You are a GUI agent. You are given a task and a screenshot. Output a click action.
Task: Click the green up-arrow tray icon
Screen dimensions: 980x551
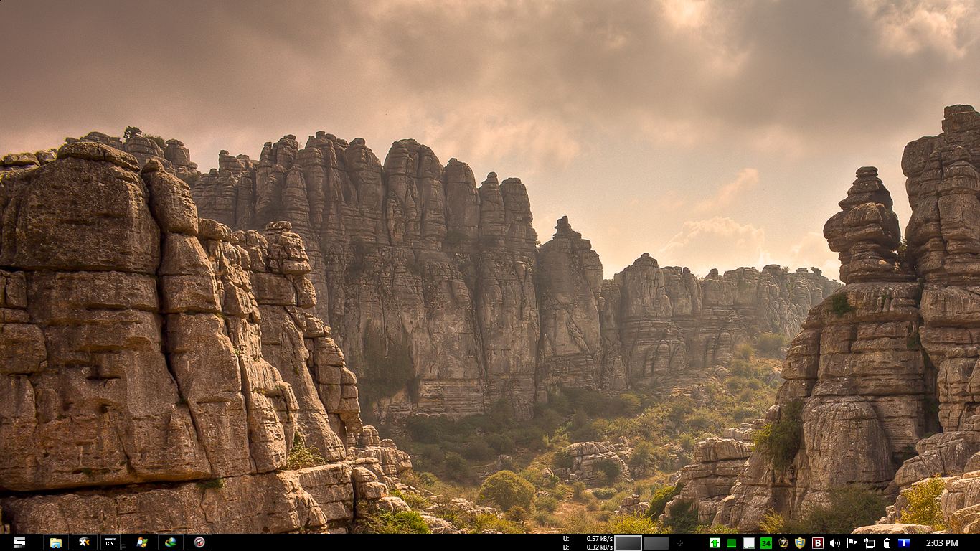click(715, 543)
